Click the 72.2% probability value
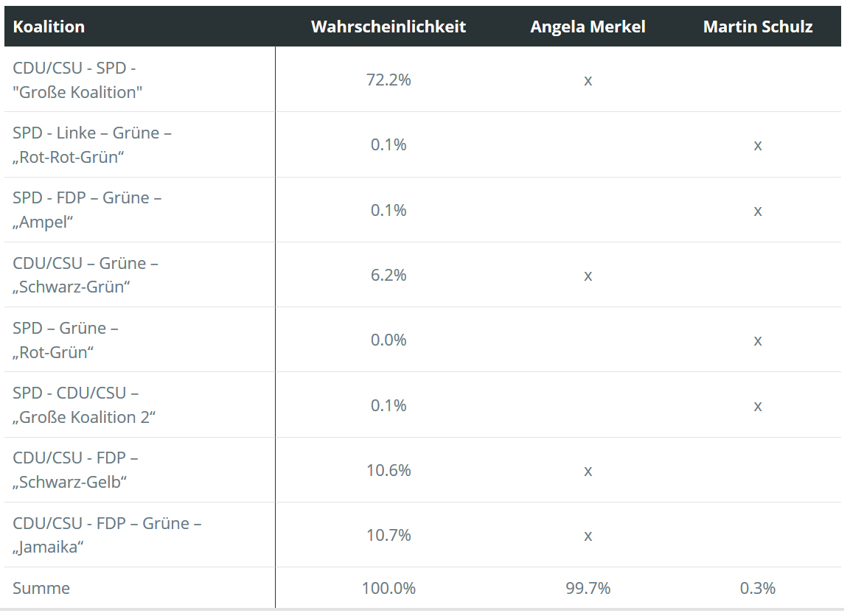This screenshot has height=616, width=850. [x=389, y=80]
